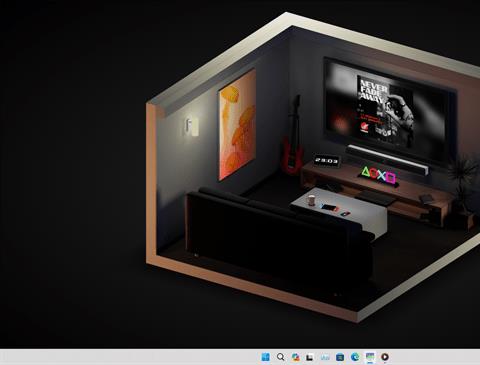This screenshot has height=365, width=480.
Task: Click the orange jellyfish wall painting
Action: click(237, 125)
